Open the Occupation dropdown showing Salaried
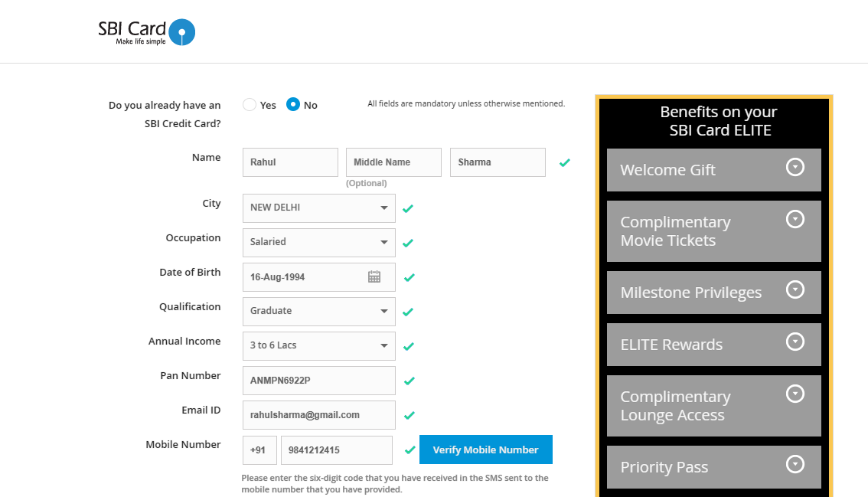This screenshot has height=497, width=868. (319, 242)
